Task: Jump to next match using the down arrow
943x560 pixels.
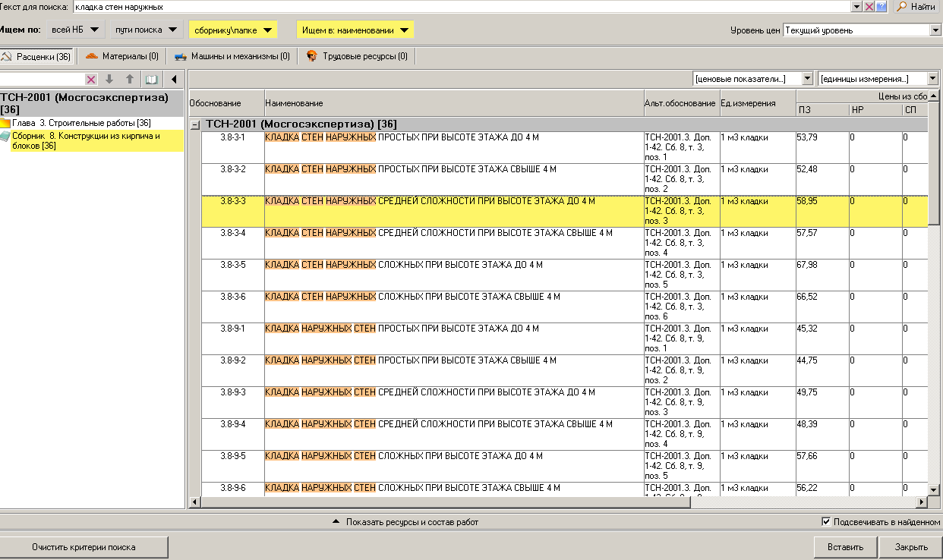Action: click(109, 79)
